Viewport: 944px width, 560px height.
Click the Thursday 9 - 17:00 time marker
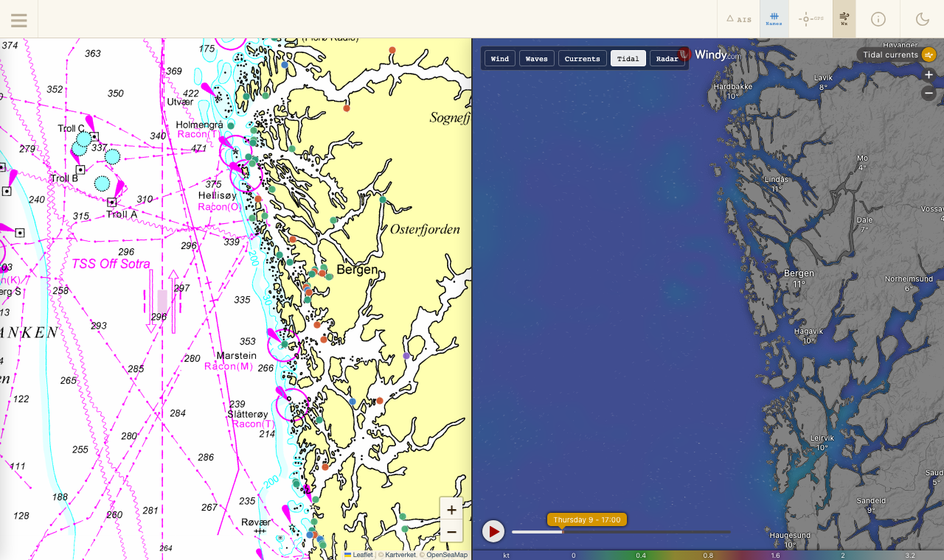(587, 519)
